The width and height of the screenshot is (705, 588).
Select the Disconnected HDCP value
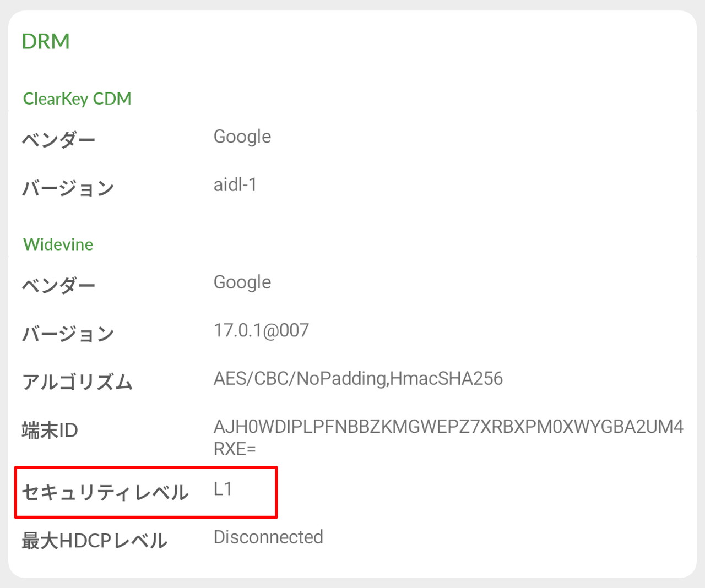(x=268, y=537)
